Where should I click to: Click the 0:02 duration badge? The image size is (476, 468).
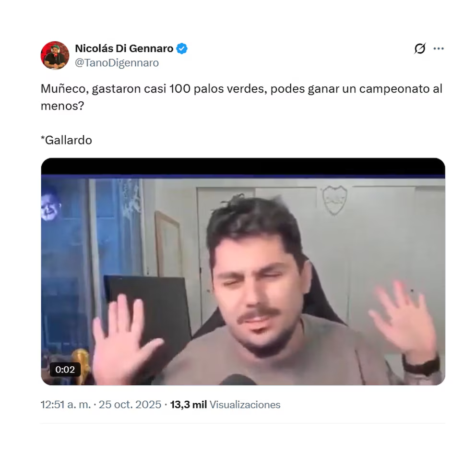point(65,369)
